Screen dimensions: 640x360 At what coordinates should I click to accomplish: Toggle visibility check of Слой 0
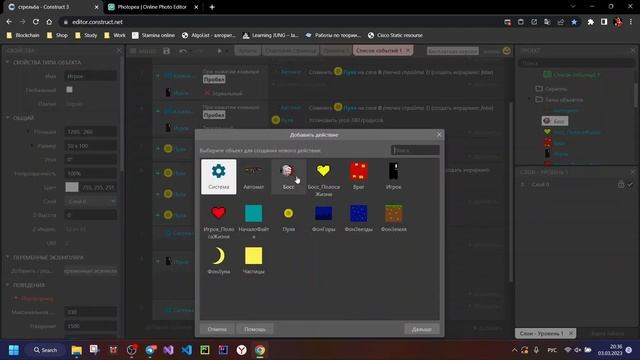tap(630, 184)
